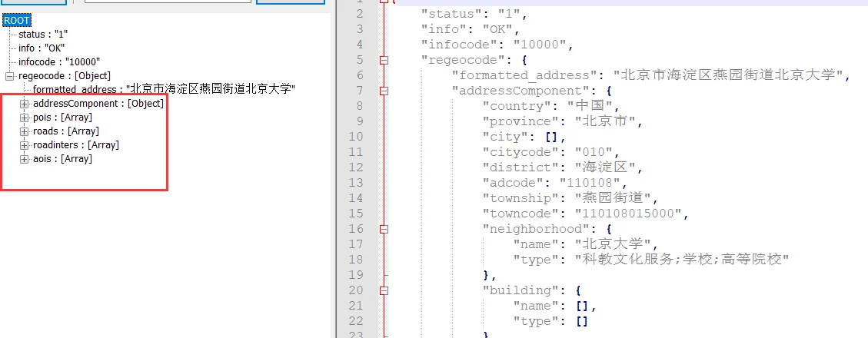Fold the building block at line 20
Screen dimensions: 868x338
coord(384,290)
